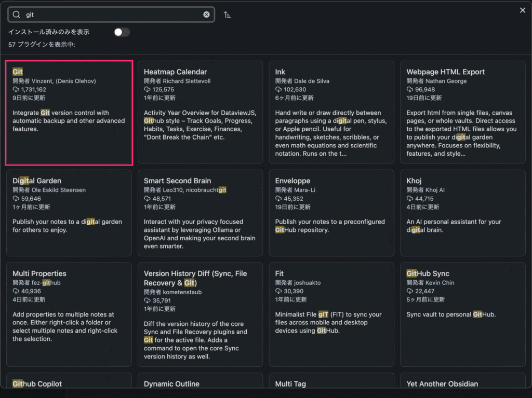This screenshot has height=398, width=532.
Task: Click the Enveloppe description about preconfigured GitHub repository
Action: pyautogui.click(x=330, y=226)
